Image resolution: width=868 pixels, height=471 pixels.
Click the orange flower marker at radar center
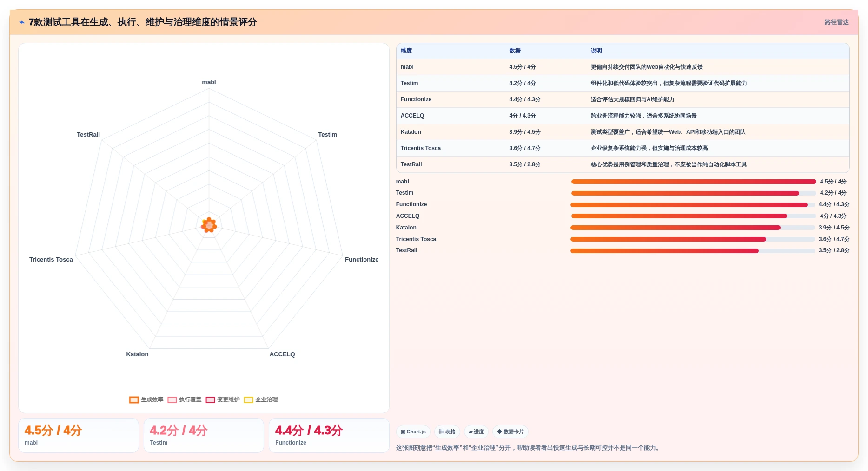click(209, 225)
